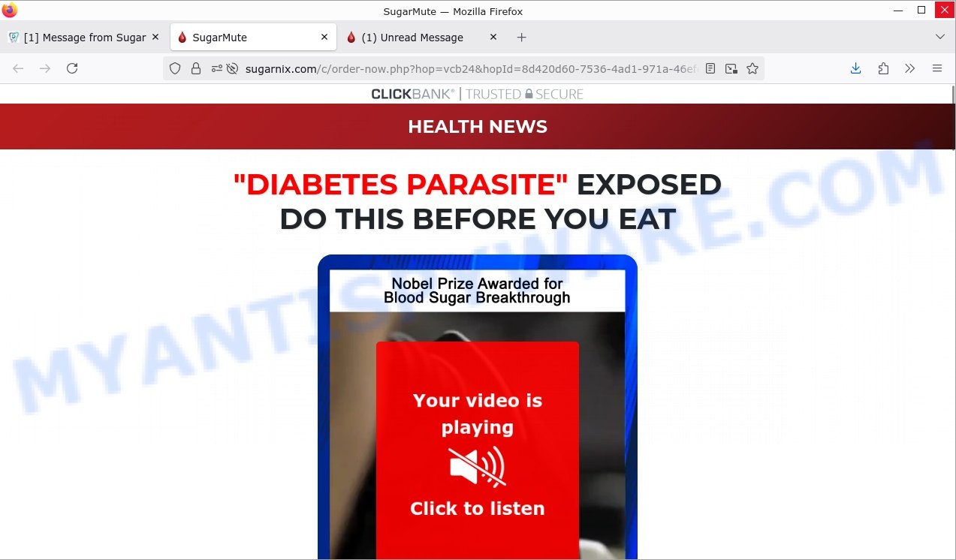Close the SugarMute tab

(324, 37)
